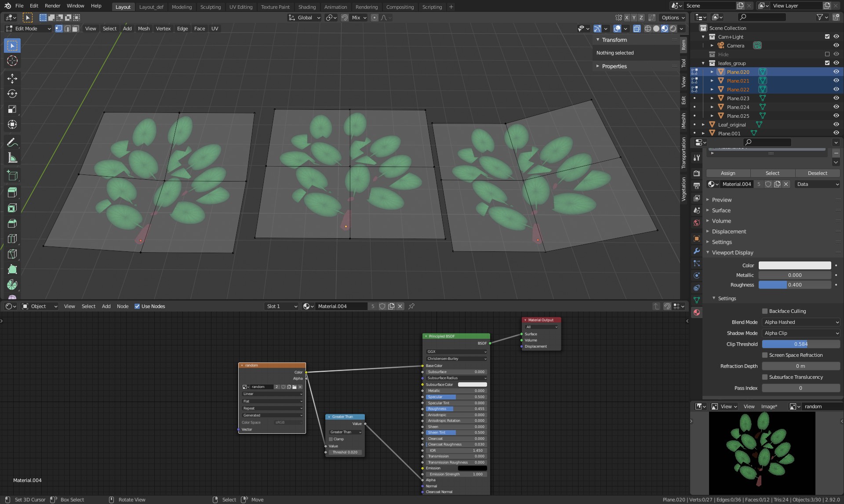Screen dimensions: 844x504
Task: Expand the Surface panel
Action: (x=721, y=210)
